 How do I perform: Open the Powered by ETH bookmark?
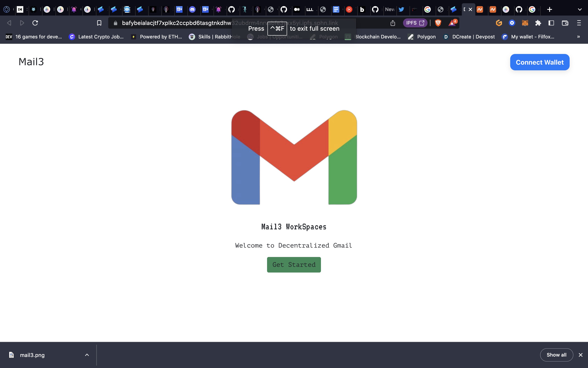click(x=156, y=37)
